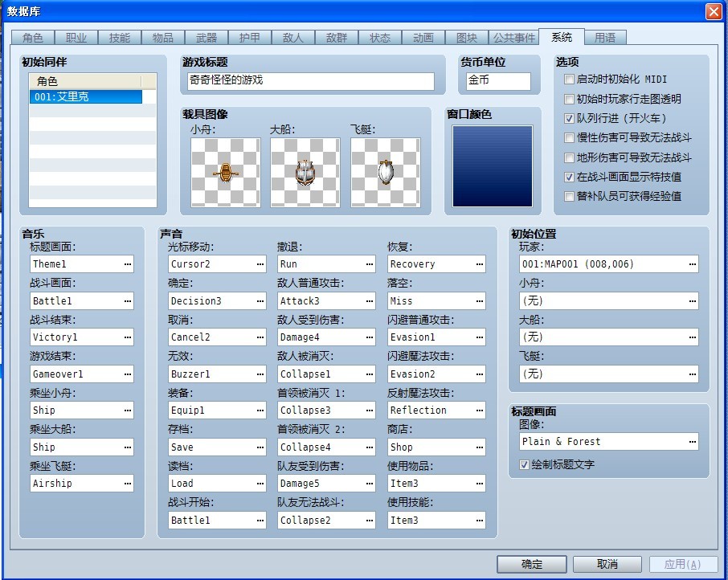
Task: Open browse button for Theme1 title music
Action: click(x=128, y=264)
